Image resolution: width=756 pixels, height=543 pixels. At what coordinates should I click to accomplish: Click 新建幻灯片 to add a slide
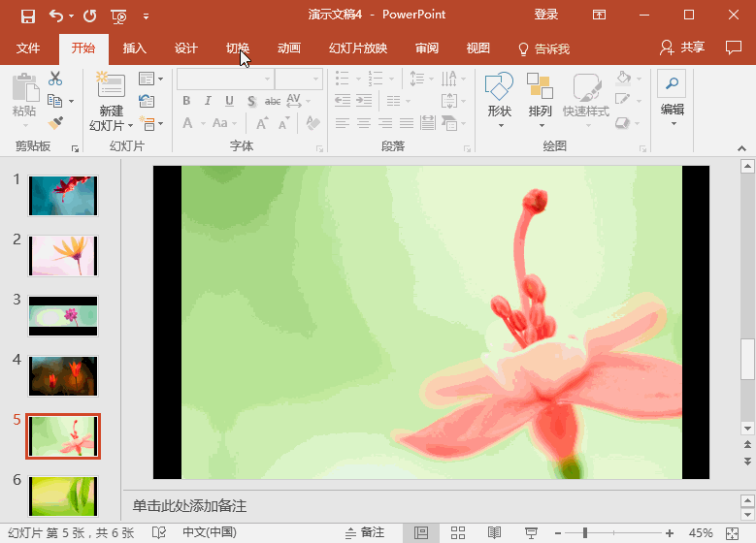[x=112, y=101]
